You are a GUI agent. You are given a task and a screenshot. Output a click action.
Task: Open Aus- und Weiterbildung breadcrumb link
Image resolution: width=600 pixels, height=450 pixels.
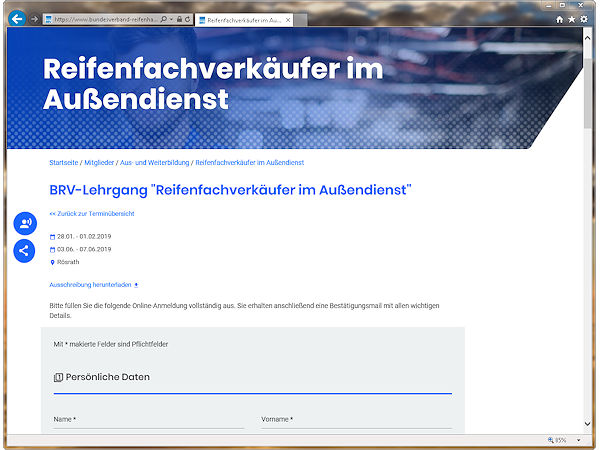pyautogui.click(x=154, y=162)
